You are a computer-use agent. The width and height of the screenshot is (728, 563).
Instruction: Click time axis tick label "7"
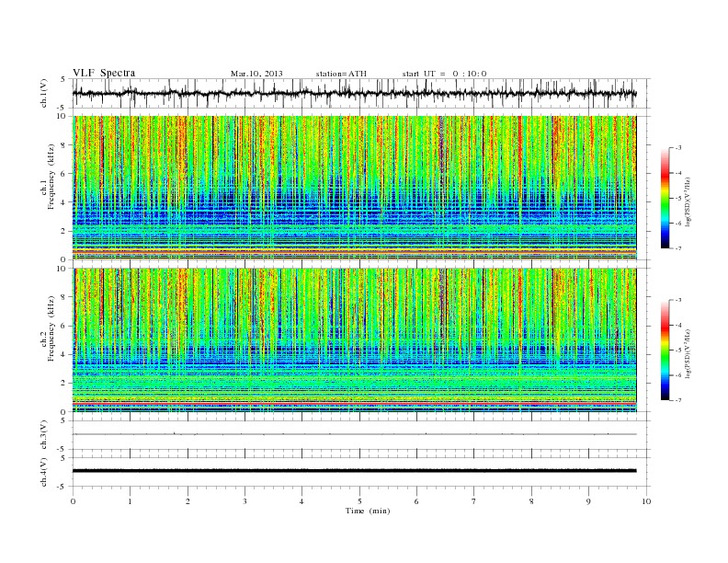(474, 501)
